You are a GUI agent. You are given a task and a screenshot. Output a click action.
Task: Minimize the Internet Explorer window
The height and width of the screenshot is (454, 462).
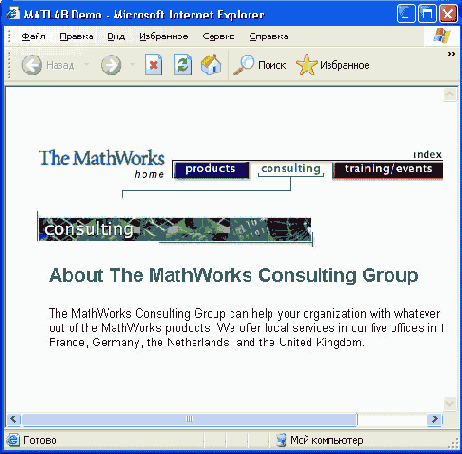(x=406, y=14)
